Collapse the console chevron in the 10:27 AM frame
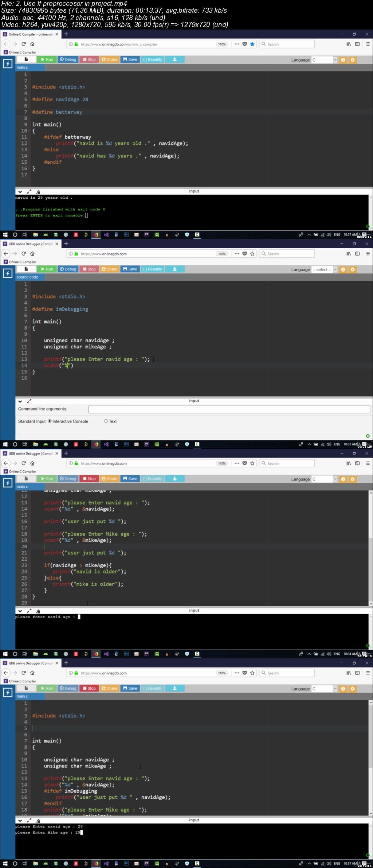The image size is (373, 868). point(20,191)
